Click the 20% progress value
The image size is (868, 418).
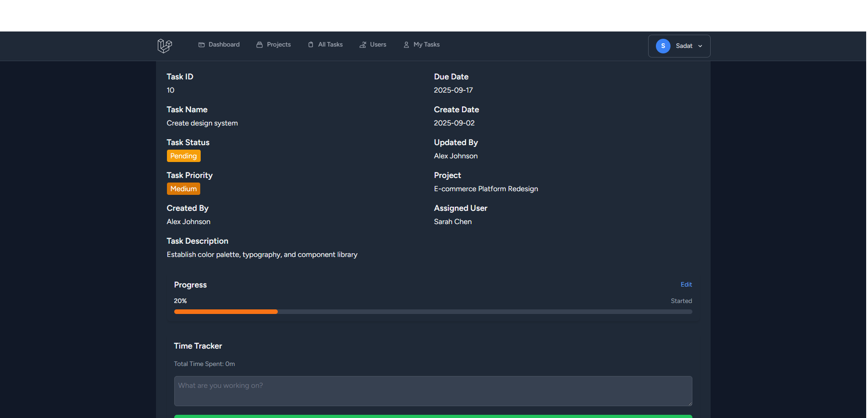pos(181,301)
